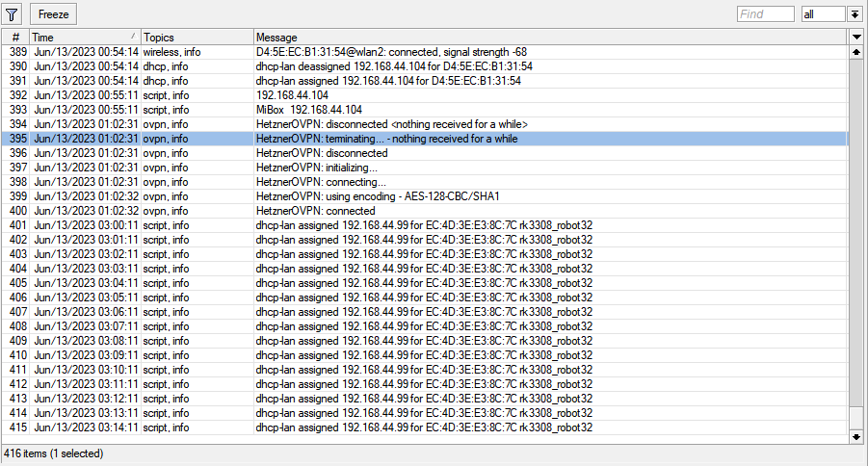
Task: Click the Freeze button
Action: click(53, 14)
